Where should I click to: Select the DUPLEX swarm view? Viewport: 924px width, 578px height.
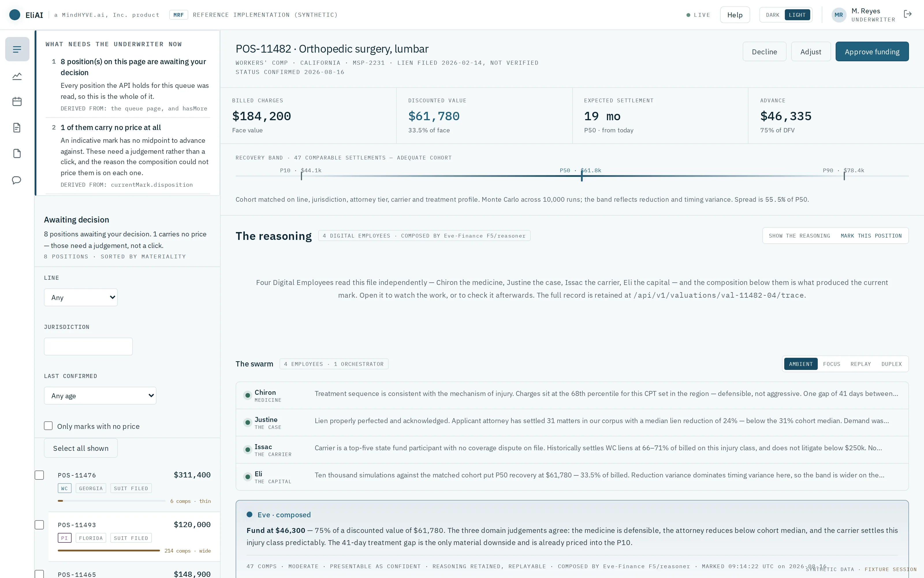[x=892, y=364]
